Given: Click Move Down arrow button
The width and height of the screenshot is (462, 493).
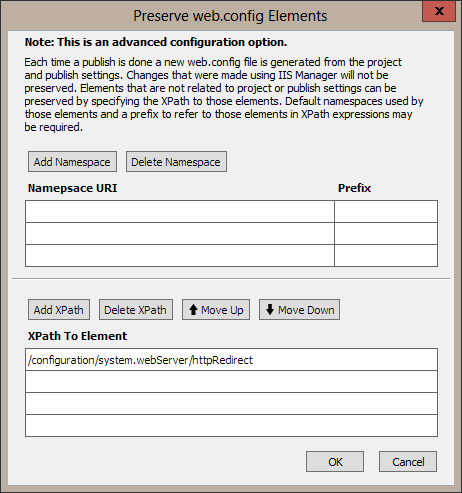Looking at the screenshot, I should pyautogui.click(x=299, y=310).
